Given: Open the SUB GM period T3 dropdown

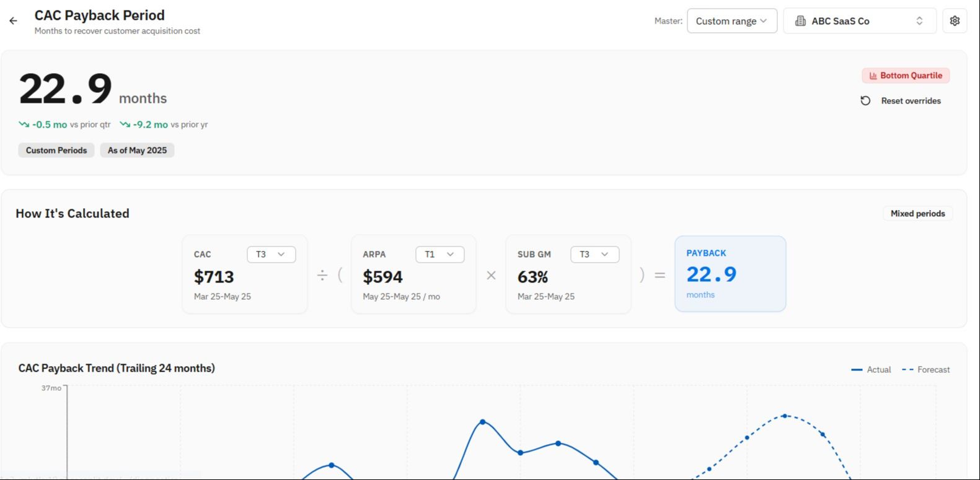Looking at the screenshot, I should (594, 255).
